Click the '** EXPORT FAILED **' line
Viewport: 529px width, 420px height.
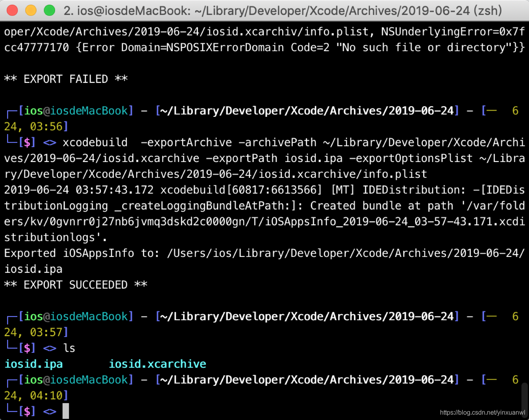click(x=66, y=79)
